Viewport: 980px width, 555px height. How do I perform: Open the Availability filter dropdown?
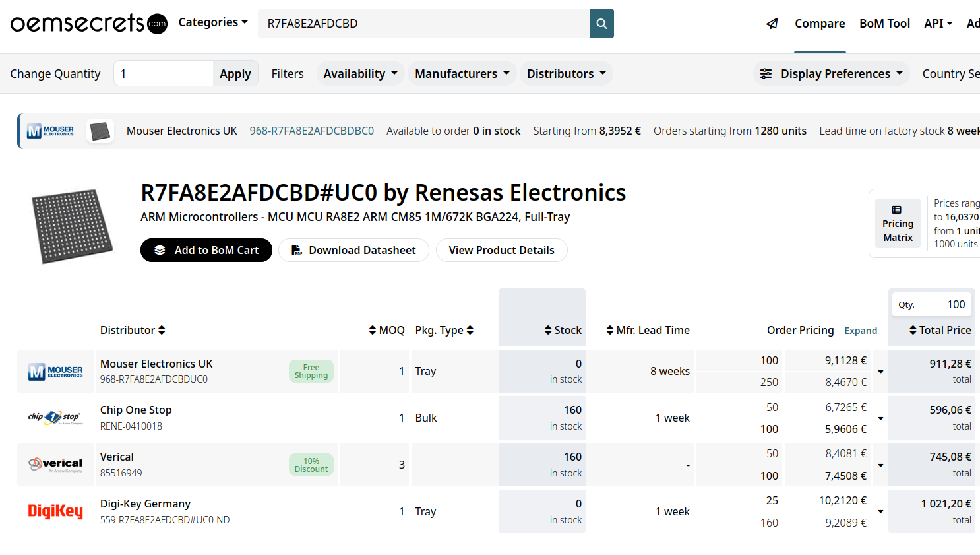pyautogui.click(x=360, y=73)
